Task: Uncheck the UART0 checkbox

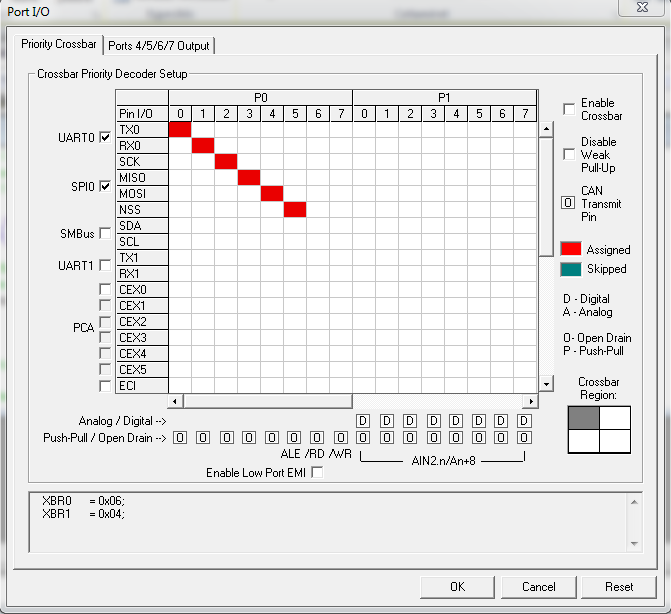Action: coord(105,137)
